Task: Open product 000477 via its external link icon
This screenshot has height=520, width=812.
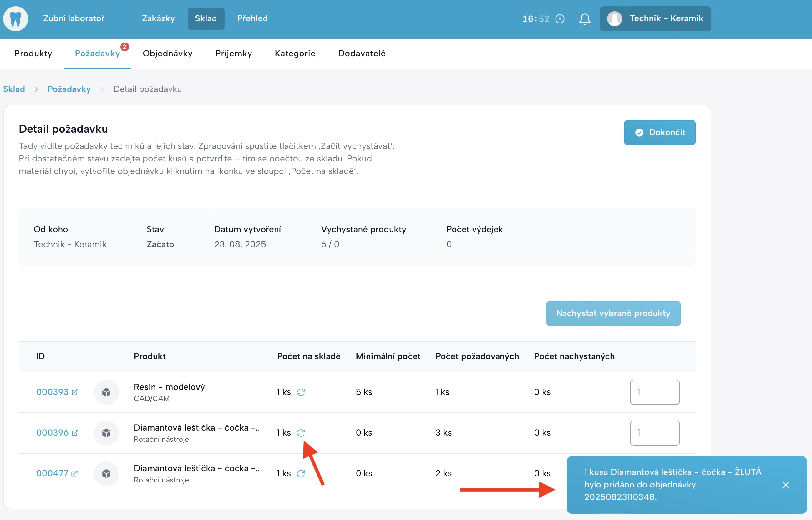Action: 75,474
